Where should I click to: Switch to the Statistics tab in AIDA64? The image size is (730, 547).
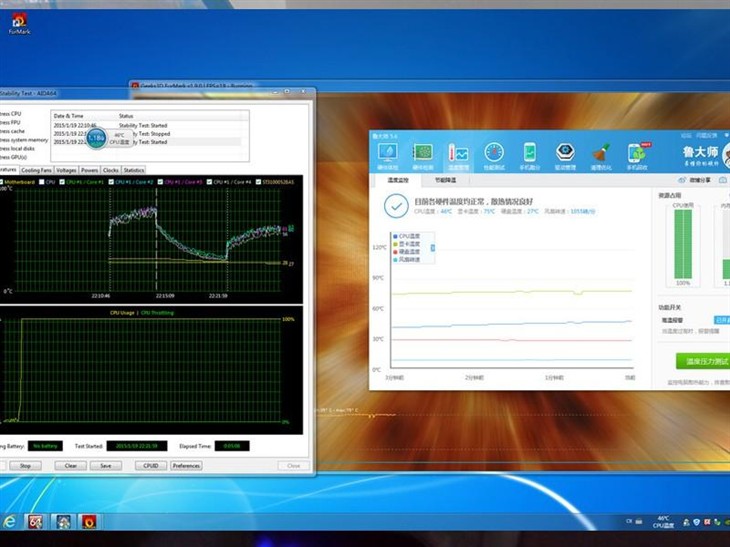(134, 170)
